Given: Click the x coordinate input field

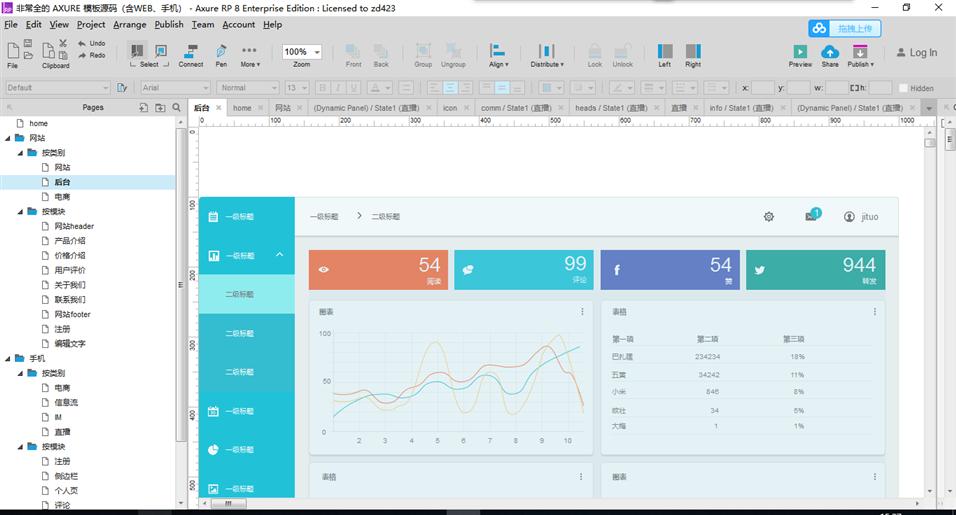Looking at the screenshot, I should (x=762, y=88).
